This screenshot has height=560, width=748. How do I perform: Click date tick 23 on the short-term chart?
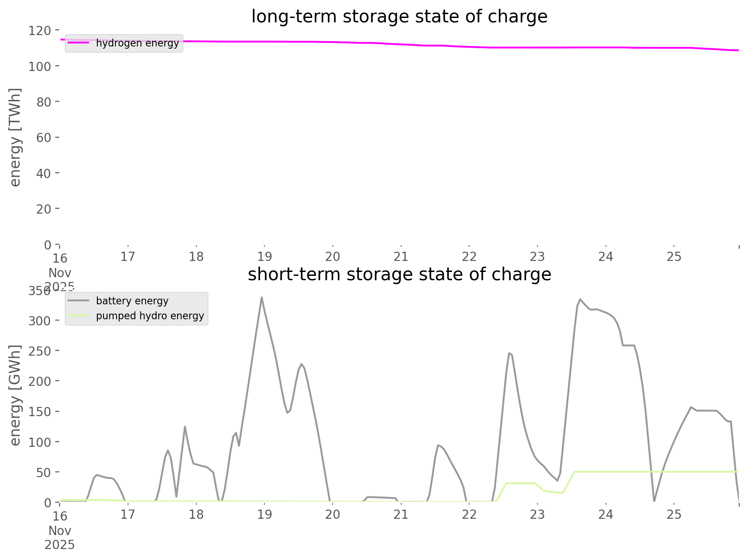pyautogui.click(x=537, y=514)
